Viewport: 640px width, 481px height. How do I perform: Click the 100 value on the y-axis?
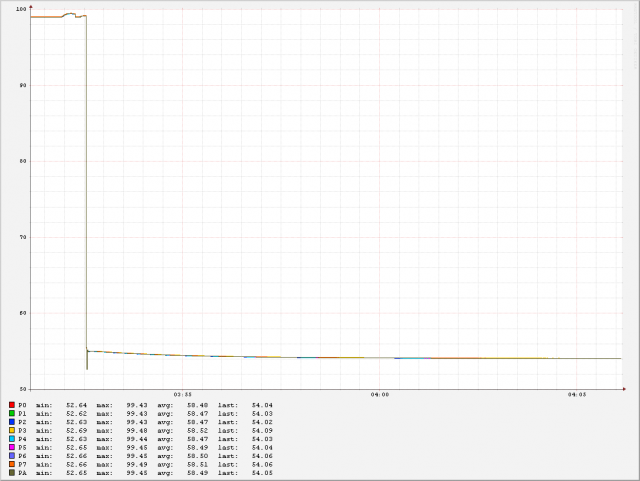point(21,10)
